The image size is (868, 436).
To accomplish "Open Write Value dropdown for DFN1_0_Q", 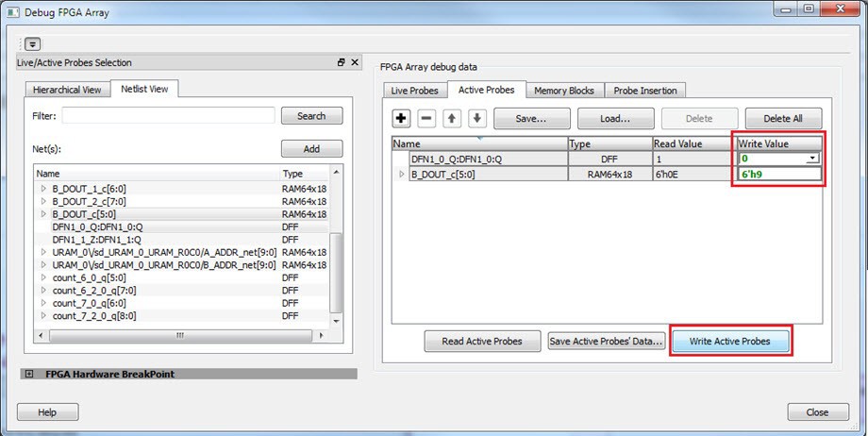I will point(811,159).
